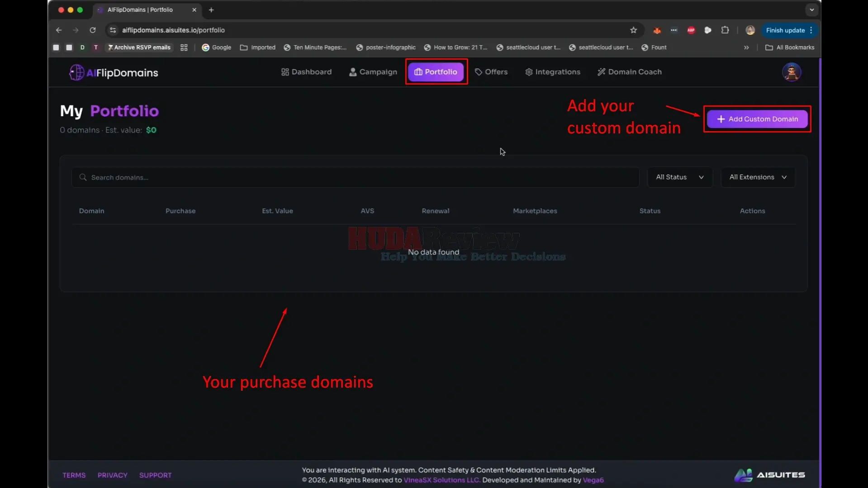Open the Offers nav item
868x488 pixels.
pyautogui.click(x=491, y=72)
